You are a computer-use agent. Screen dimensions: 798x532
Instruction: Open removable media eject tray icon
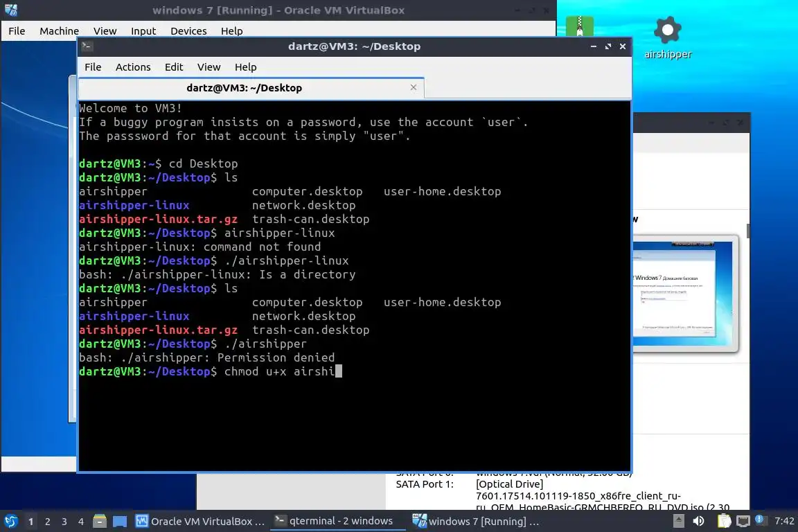(678, 521)
